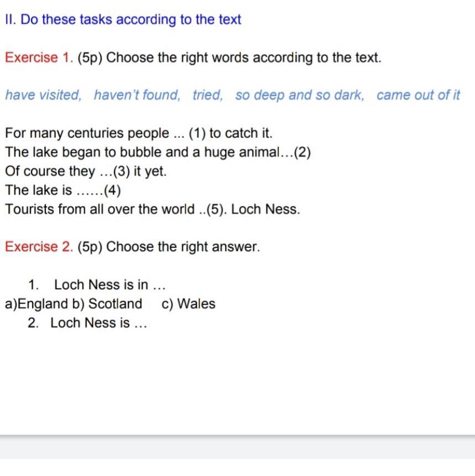Click blank (4) after 'The lake is'
Viewport: 475px width, 476px height.
99,190
